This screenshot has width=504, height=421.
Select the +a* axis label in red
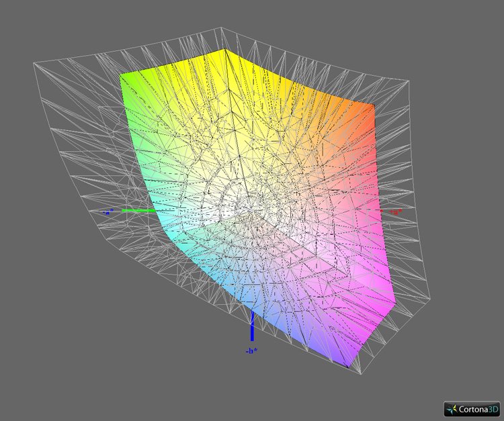click(x=396, y=212)
